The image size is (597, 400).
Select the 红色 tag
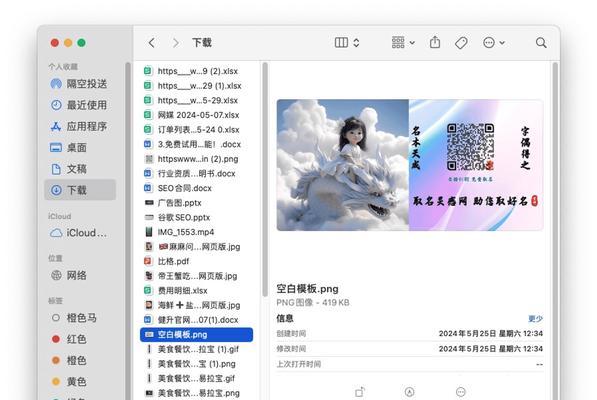tap(80, 339)
